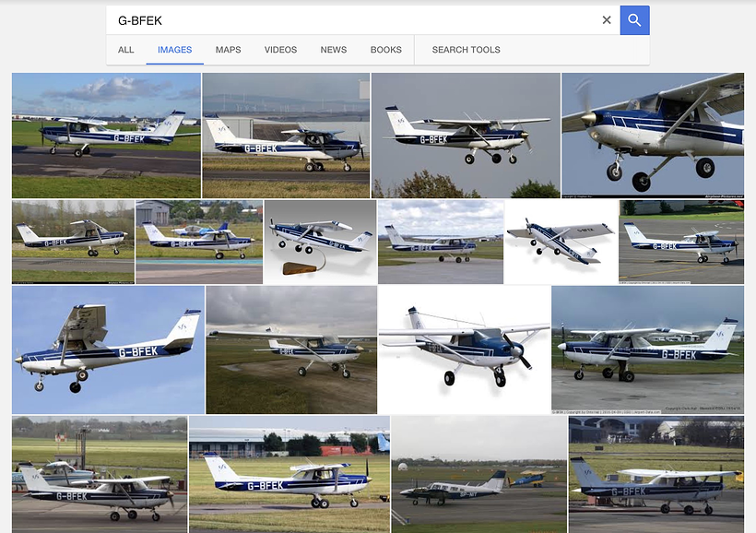Clear the search query with X icon
This screenshot has width=756, height=533.
click(x=607, y=20)
